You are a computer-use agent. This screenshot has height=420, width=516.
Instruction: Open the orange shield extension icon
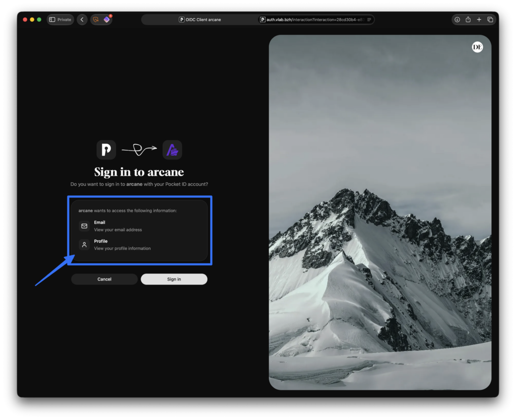pyautogui.click(x=96, y=20)
